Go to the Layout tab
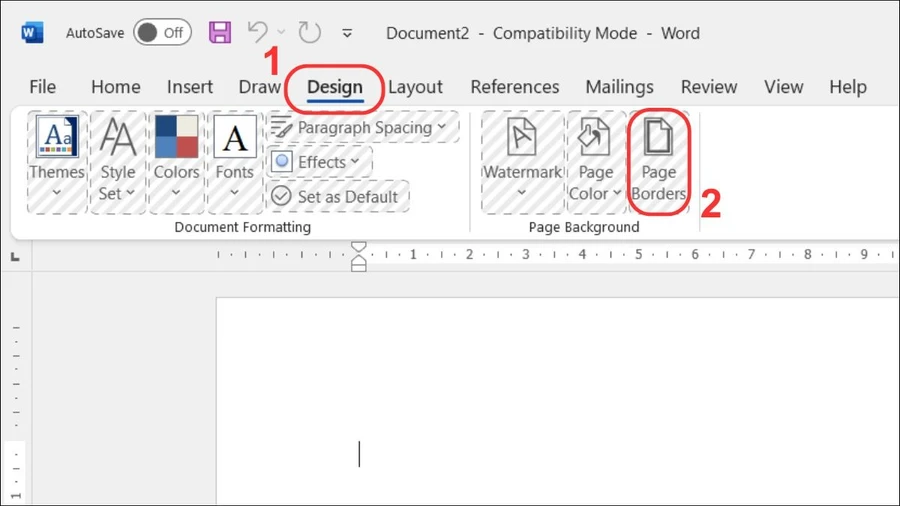 tap(415, 87)
